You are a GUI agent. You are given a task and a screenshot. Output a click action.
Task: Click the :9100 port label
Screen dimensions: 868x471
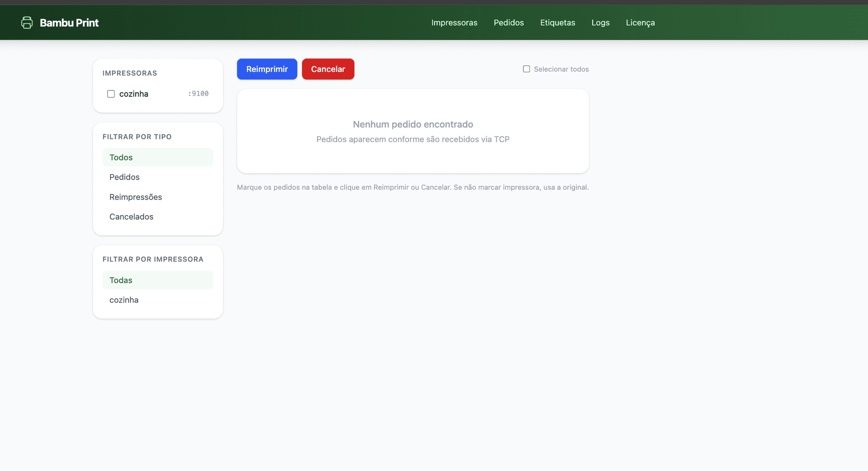pyautogui.click(x=198, y=94)
